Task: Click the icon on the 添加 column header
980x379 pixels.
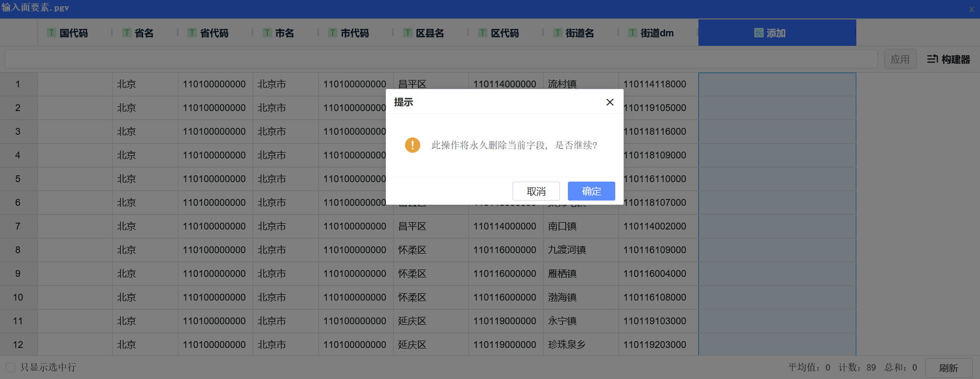Action: [x=758, y=33]
